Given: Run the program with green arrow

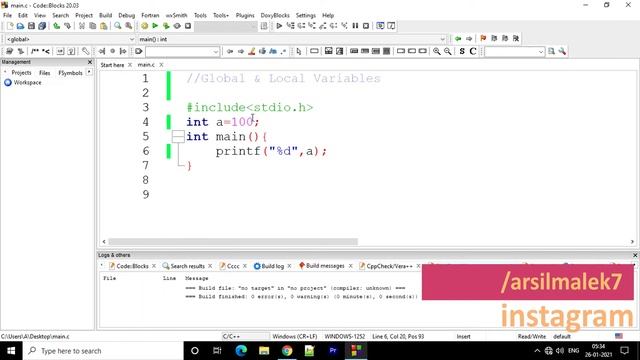Looking at the screenshot, I should click(155, 26).
